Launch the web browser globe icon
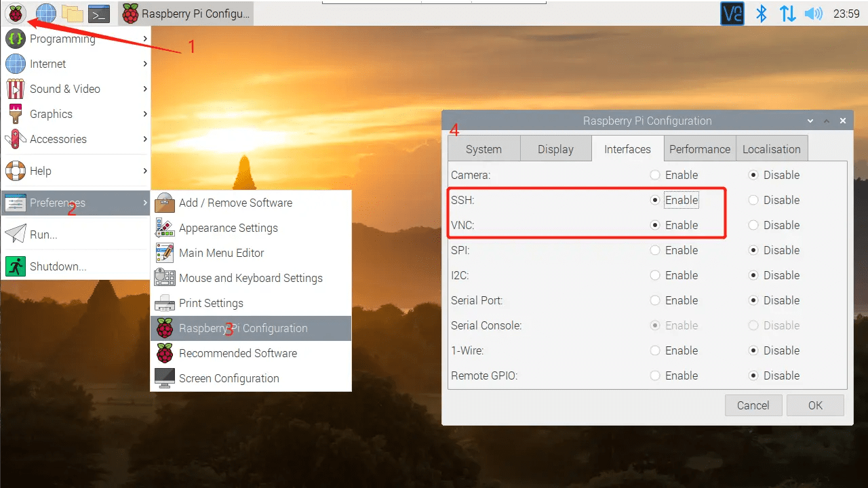Image resolution: width=868 pixels, height=488 pixels. [45, 14]
